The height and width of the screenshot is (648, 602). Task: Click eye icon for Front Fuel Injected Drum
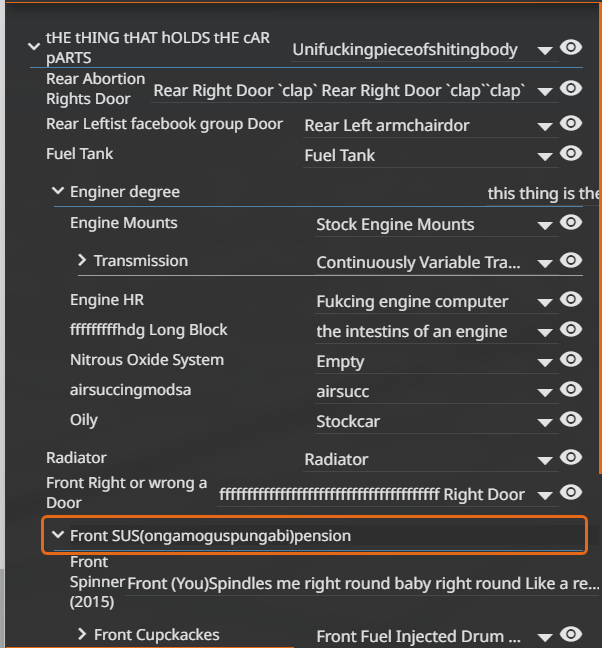571,634
